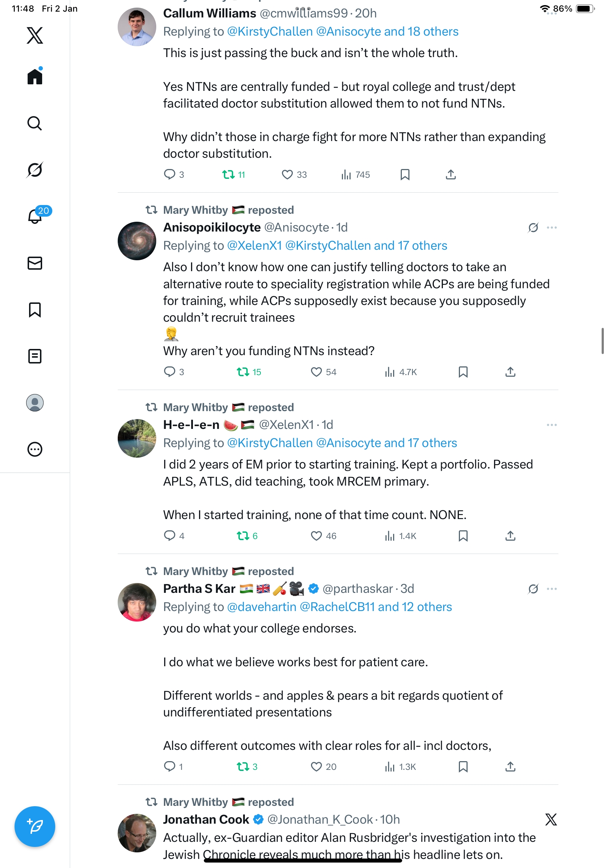Open Messages envelope in sidebar

[35, 263]
